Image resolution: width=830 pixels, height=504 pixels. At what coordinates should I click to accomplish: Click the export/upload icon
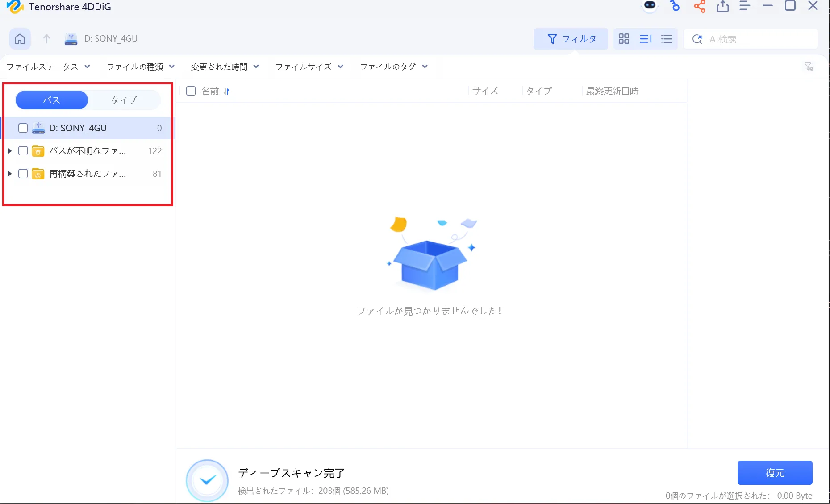723,6
